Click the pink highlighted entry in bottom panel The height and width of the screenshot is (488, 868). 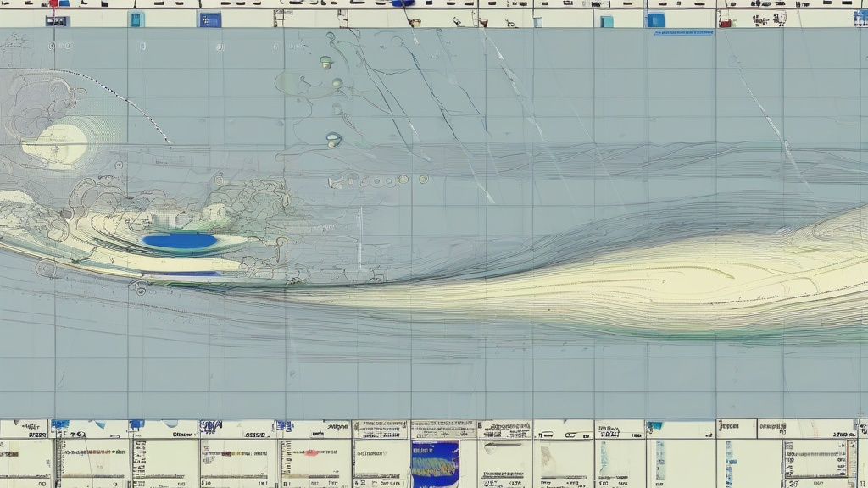tap(312, 452)
